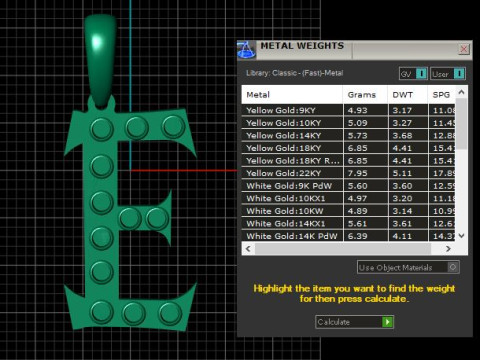Toggle the GV library switch
The height and width of the screenshot is (360, 480).
coord(413,74)
